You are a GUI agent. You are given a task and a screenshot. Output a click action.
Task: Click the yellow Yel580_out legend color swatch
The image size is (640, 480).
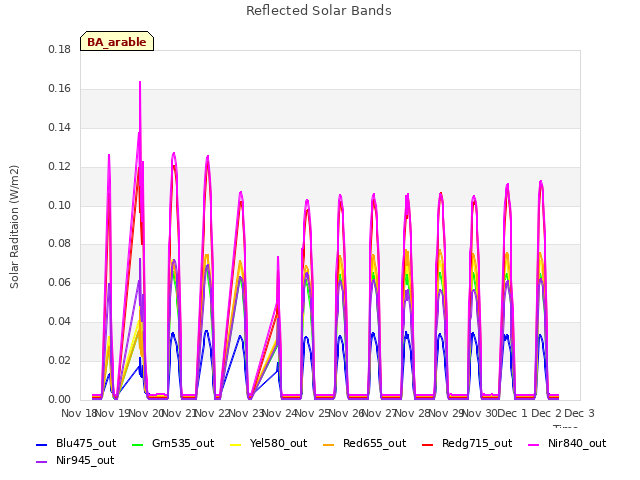[236, 444]
